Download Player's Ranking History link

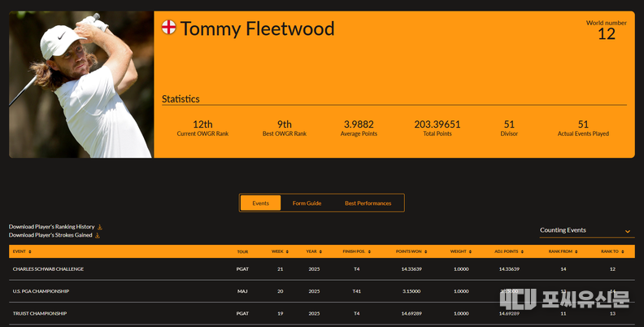click(52, 227)
